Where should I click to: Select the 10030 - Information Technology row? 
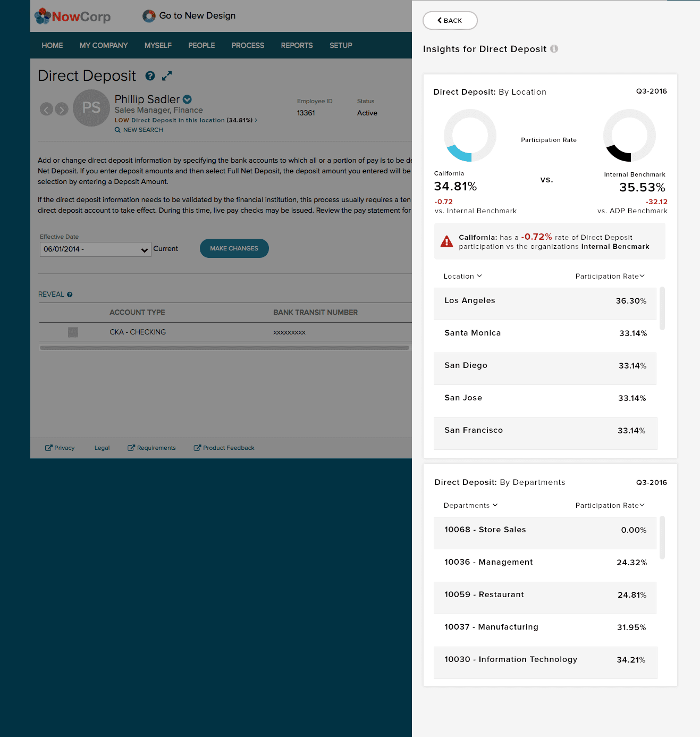[x=545, y=663]
